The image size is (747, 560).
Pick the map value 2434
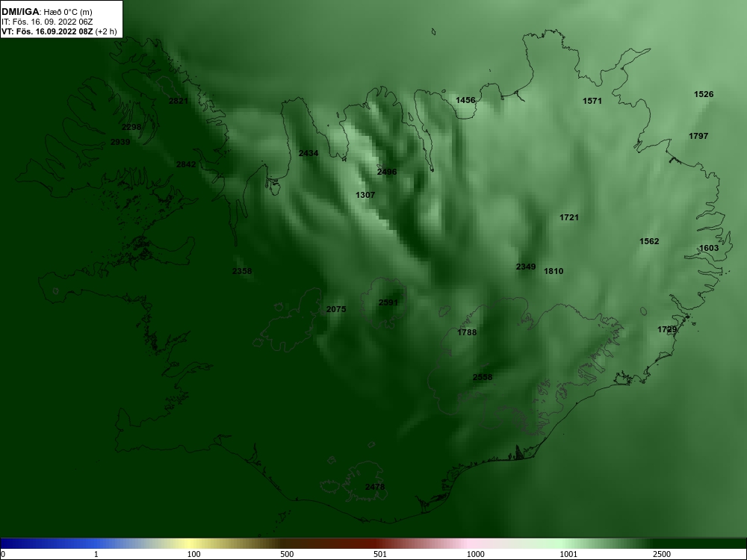[309, 153]
